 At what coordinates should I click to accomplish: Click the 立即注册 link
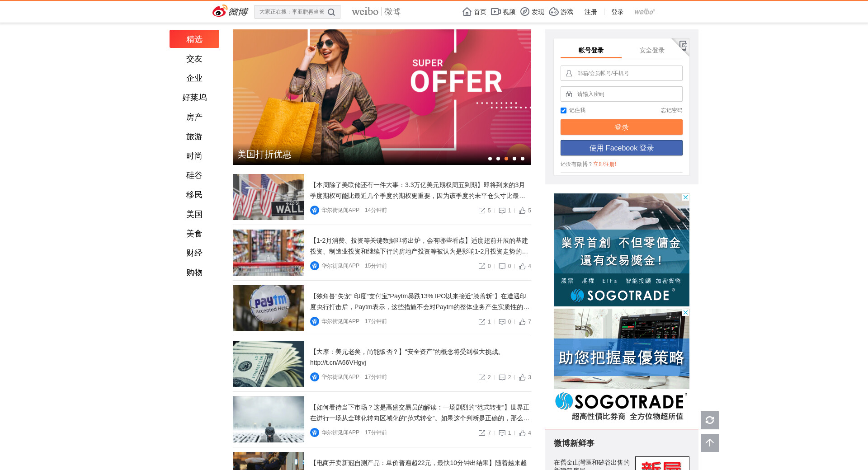coord(604,164)
